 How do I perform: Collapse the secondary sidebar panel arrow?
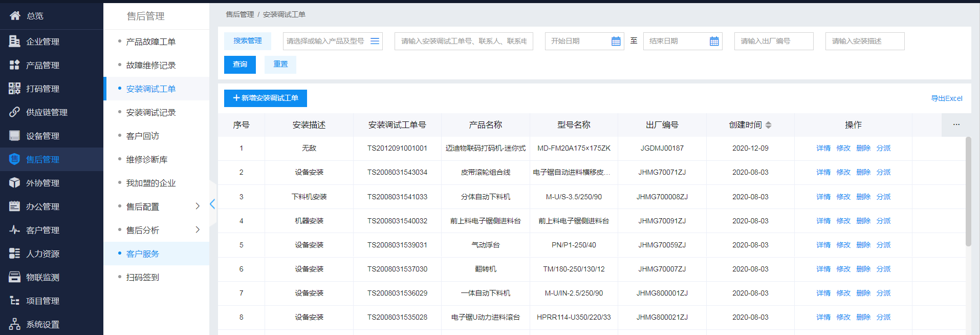[212, 204]
